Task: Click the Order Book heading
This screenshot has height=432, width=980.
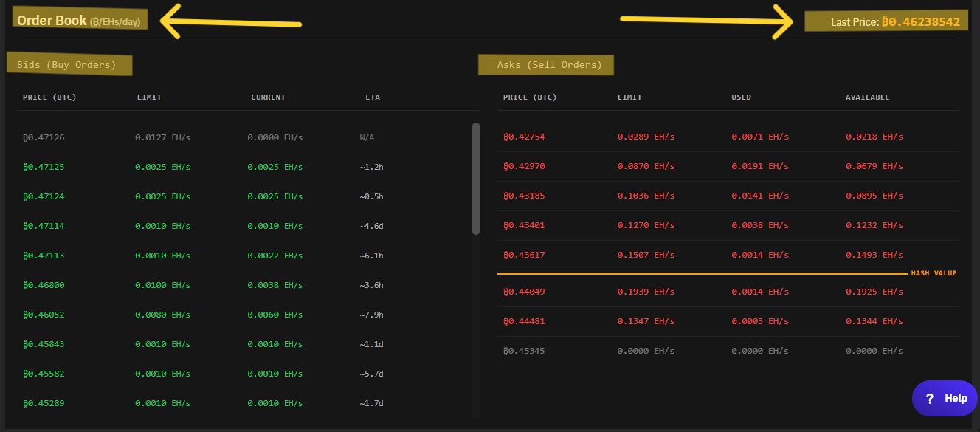Action: coord(52,21)
